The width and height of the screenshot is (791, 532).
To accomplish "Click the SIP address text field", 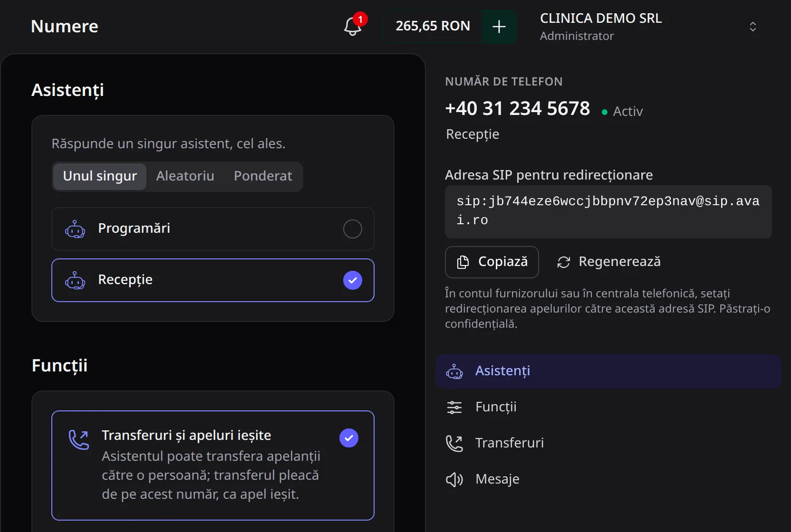I will point(608,212).
